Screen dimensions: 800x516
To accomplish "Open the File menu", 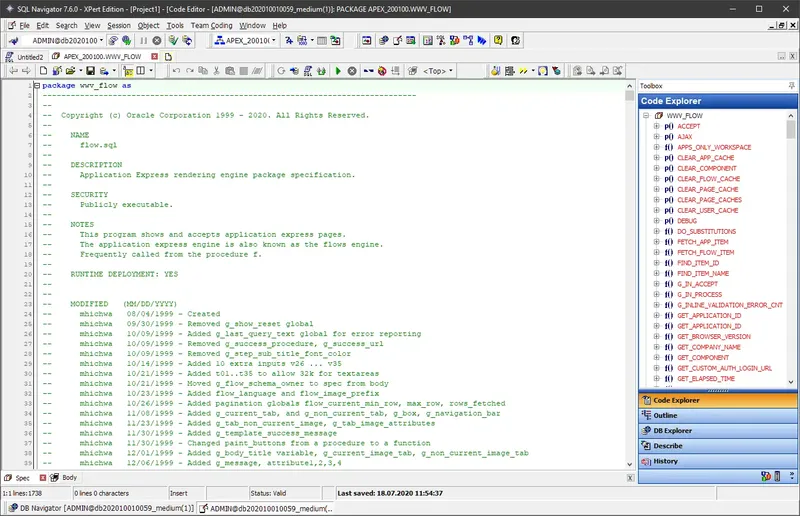I will [x=24, y=26].
